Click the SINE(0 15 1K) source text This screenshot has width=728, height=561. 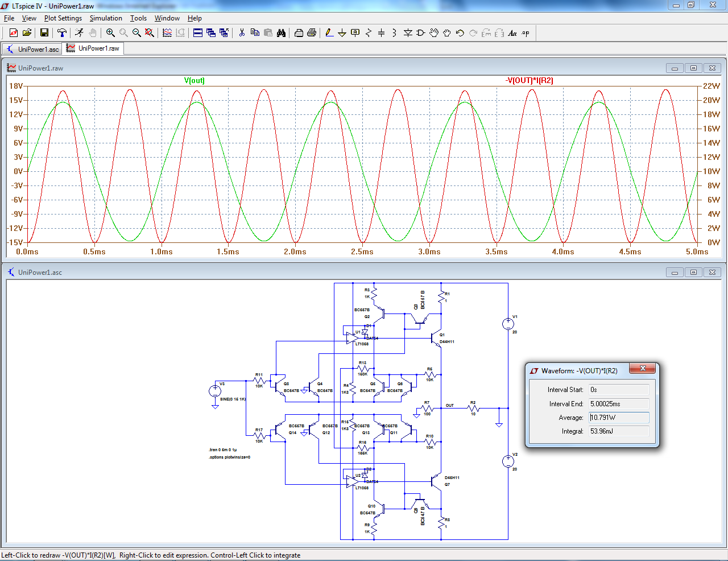[x=233, y=399]
